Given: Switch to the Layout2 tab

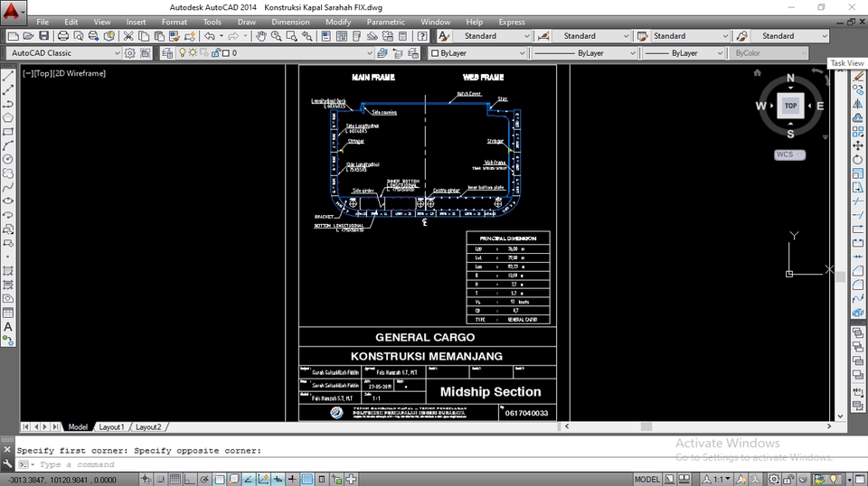Looking at the screenshot, I should (148, 427).
